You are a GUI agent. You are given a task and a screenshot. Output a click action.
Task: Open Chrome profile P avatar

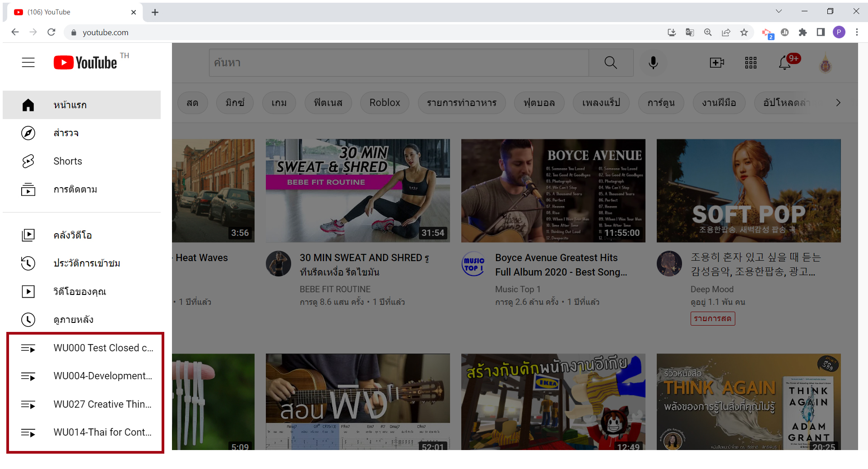[839, 32]
